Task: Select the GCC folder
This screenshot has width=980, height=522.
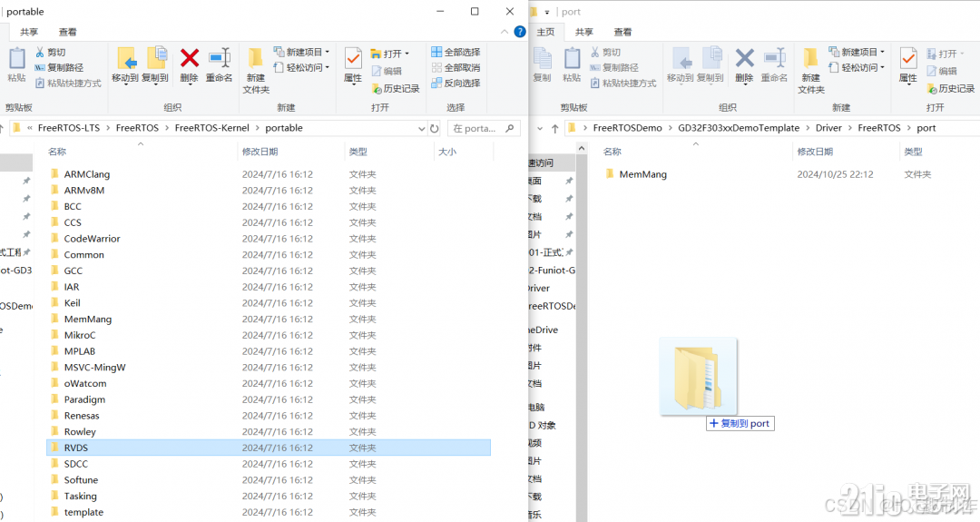Action: coord(73,271)
